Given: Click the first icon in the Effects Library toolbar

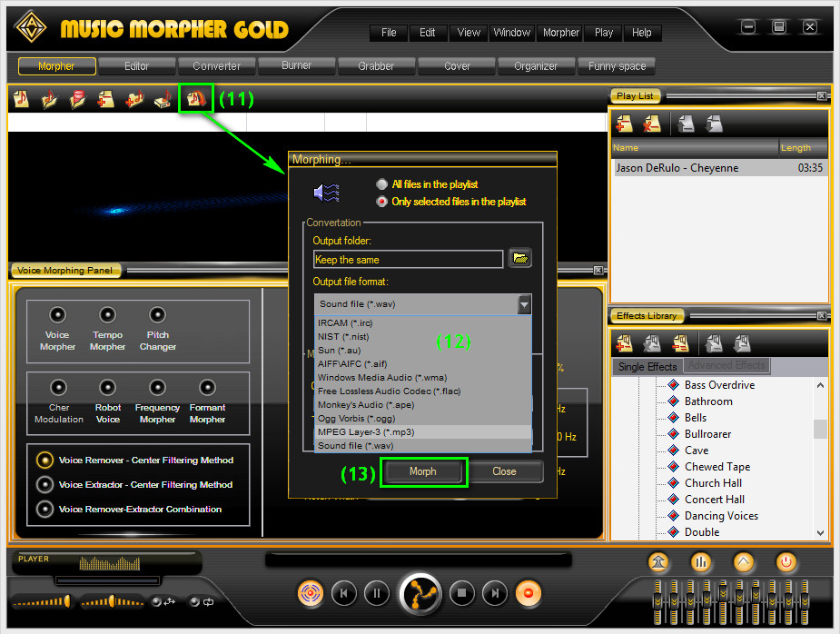Looking at the screenshot, I should (624, 343).
